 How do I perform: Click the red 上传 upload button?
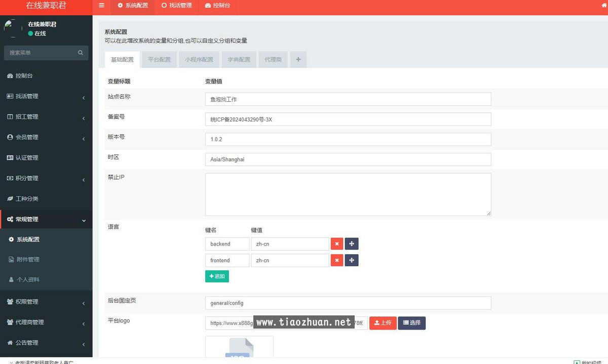coord(383,323)
